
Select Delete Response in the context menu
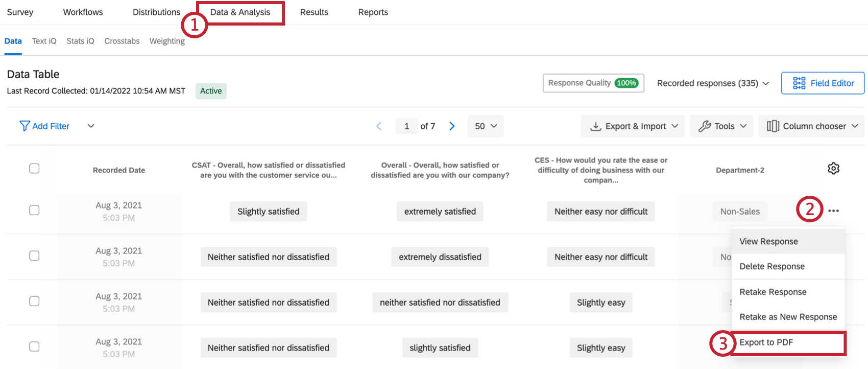click(771, 266)
